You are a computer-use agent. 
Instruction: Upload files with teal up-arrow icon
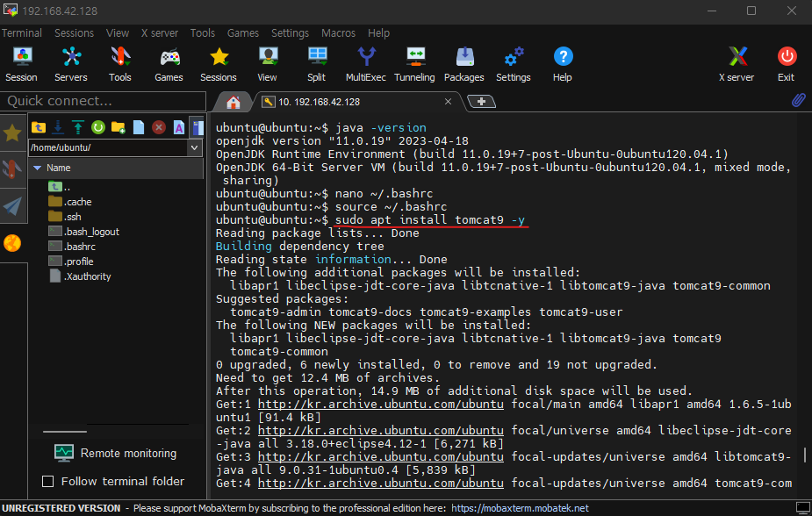[78, 127]
